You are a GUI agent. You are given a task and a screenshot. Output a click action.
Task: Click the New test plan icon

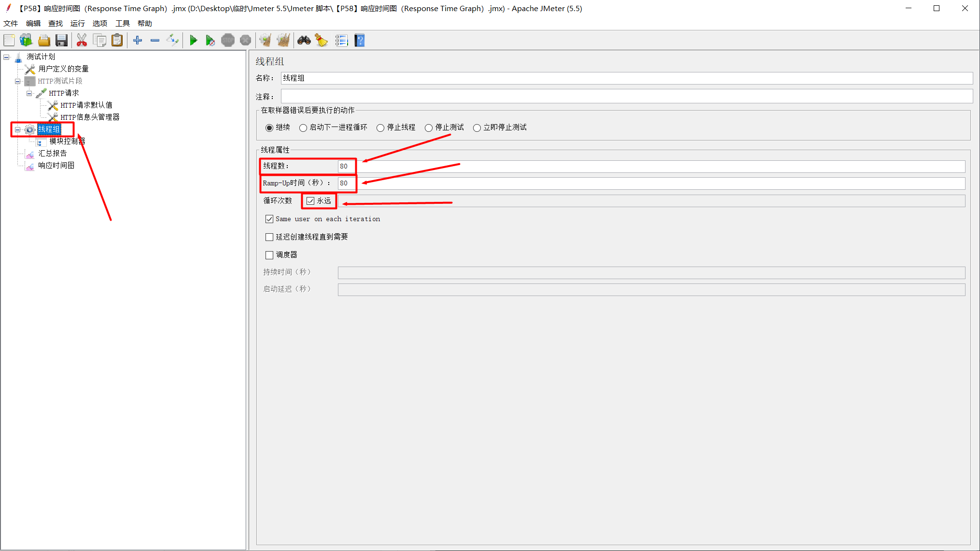coord(9,41)
